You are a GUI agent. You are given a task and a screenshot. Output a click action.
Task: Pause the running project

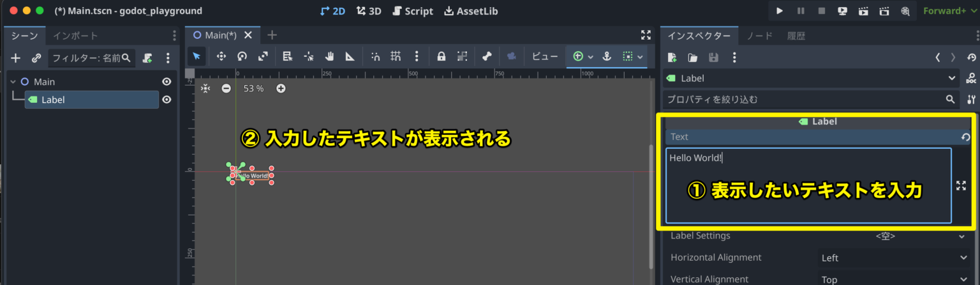click(801, 11)
